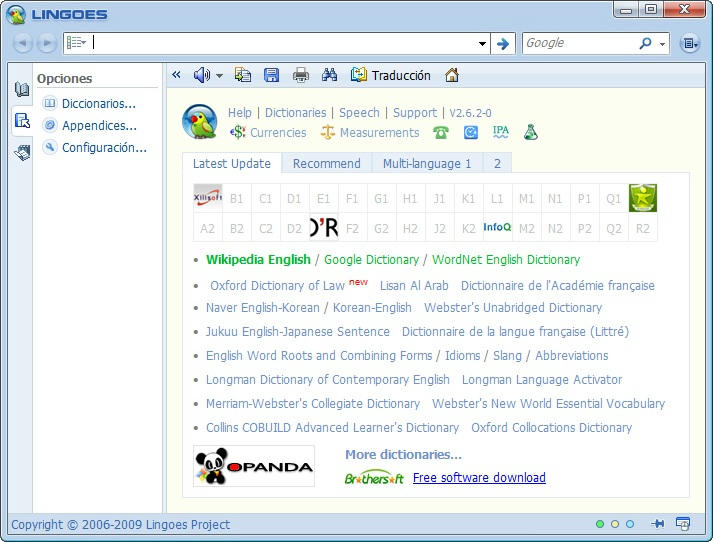This screenshot has width=713, height=542.
Task: Click the yellow status dot
Action: tap(615, 524)
